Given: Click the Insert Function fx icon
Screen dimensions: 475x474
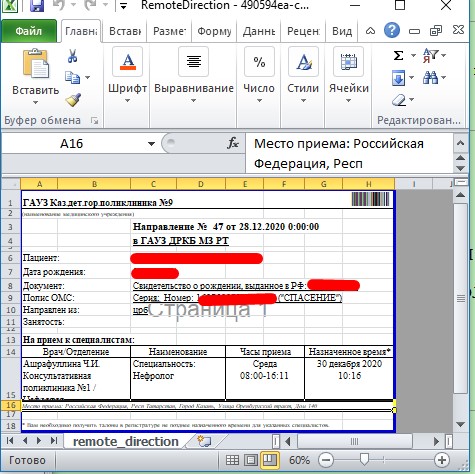Looking at the screenshot, I should (233, 144).
